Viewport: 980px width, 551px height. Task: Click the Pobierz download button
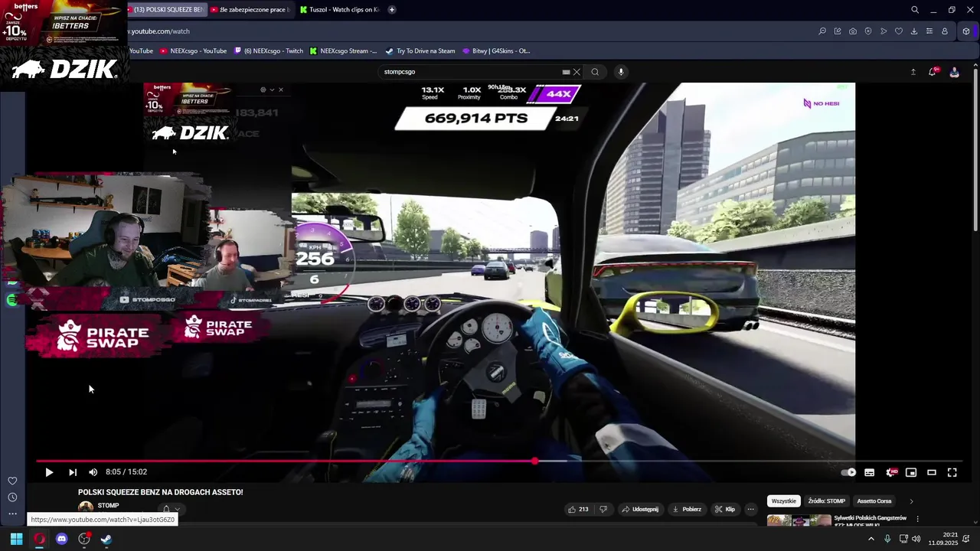687,509
